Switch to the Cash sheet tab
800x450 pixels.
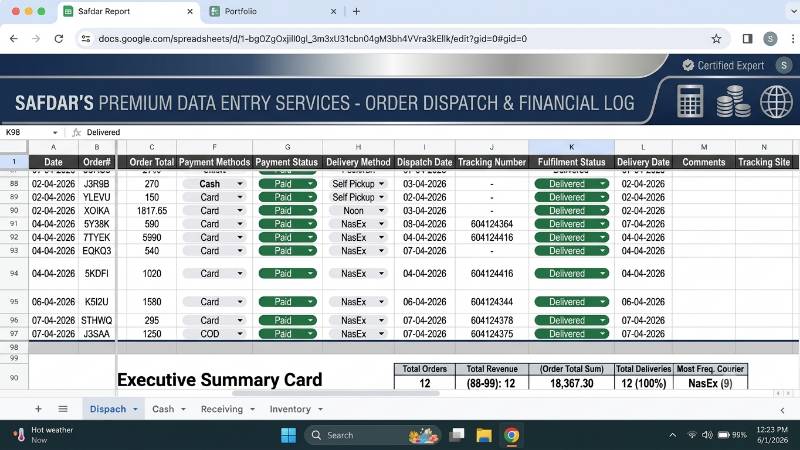(x=169, y=409)
